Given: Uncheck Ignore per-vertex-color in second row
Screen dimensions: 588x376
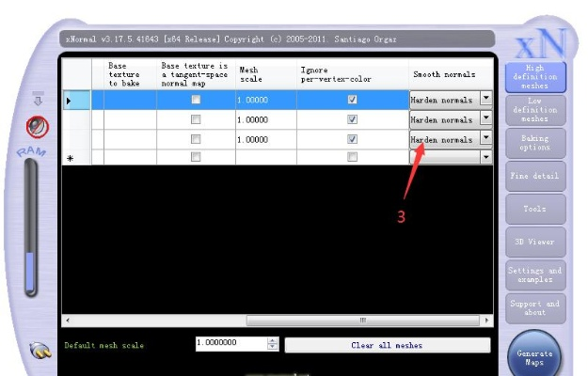Looking at the screenshot, I should click(x=352, y=119).
